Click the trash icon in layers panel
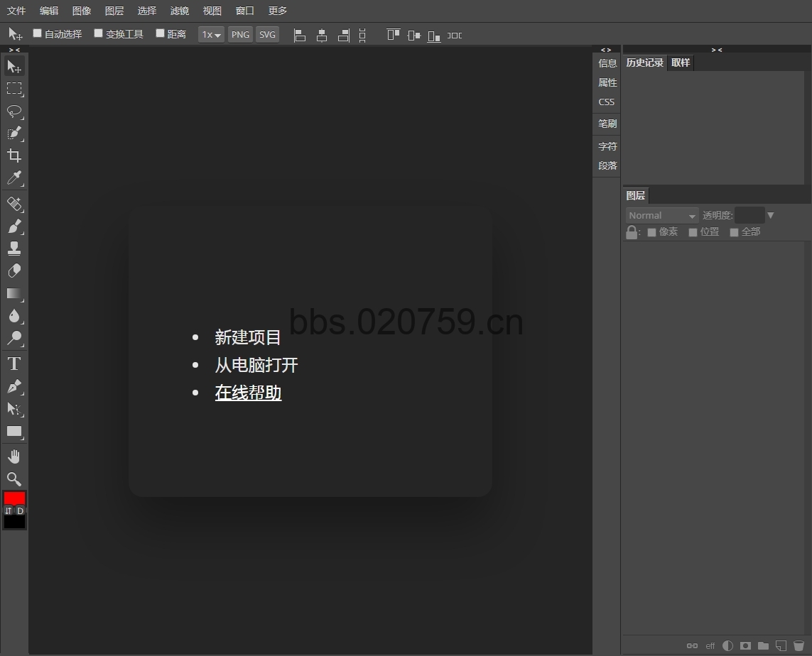This screenshot has height=656, width=812. 799,646
